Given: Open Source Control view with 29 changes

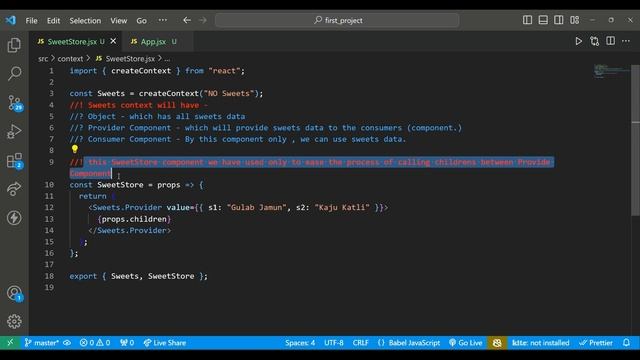Looking at the screenshot, I should (x=15, y=103).
